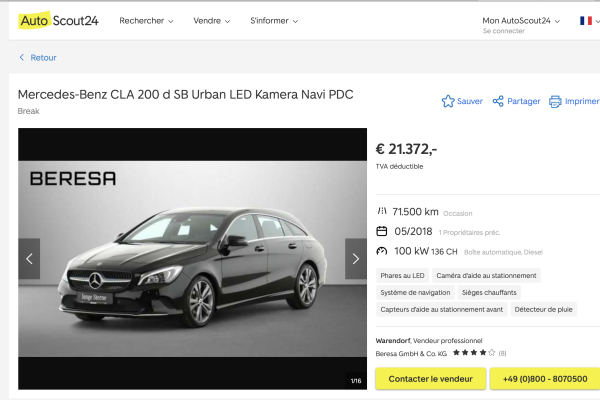Image resolution: width=600 pixels, height=400 pixels.
Task: Click the calendar registration icon
Action: 382,231
